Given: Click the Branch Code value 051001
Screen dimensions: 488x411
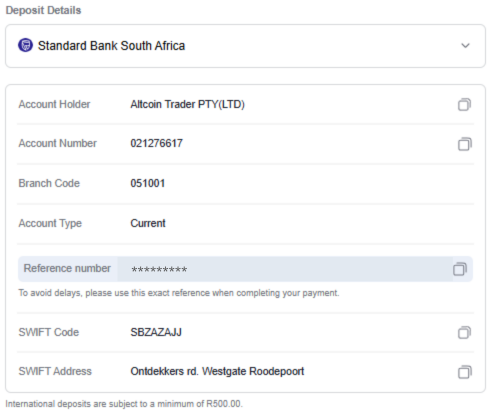Looking at the screenshot, I should (148, 183).
